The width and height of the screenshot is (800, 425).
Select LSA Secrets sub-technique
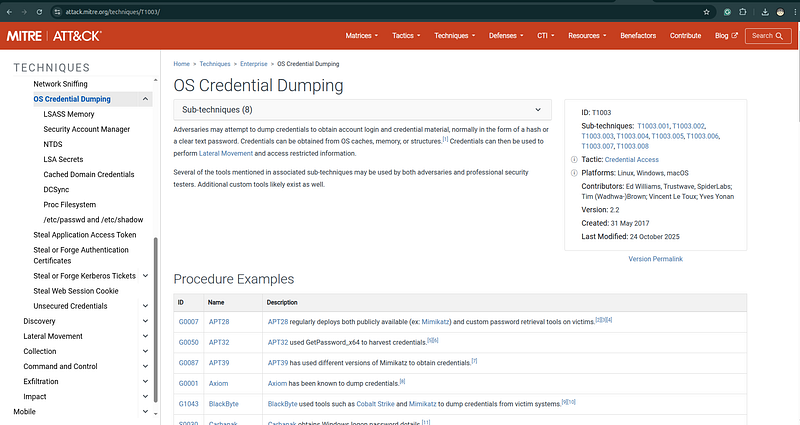(x=63, y=159)
